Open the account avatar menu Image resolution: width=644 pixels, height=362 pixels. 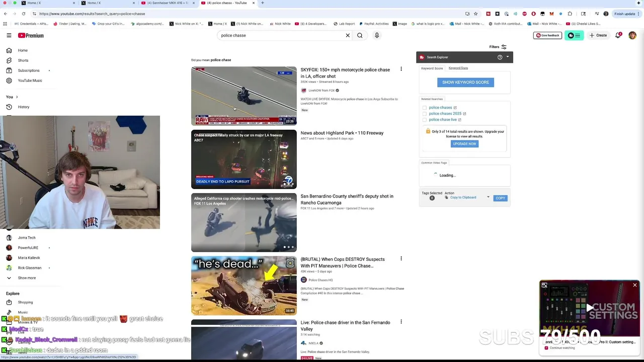coord(632,35)
